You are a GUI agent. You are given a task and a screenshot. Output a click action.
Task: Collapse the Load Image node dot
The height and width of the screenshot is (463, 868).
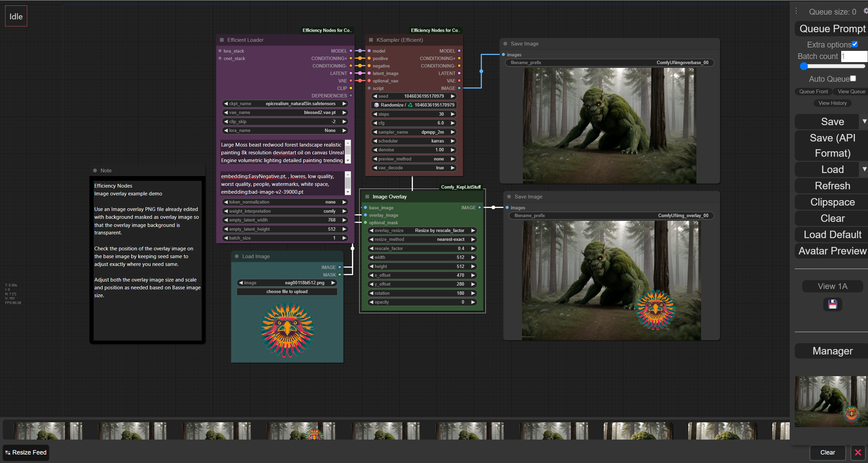pyautogui.click(x=237, y=256)
